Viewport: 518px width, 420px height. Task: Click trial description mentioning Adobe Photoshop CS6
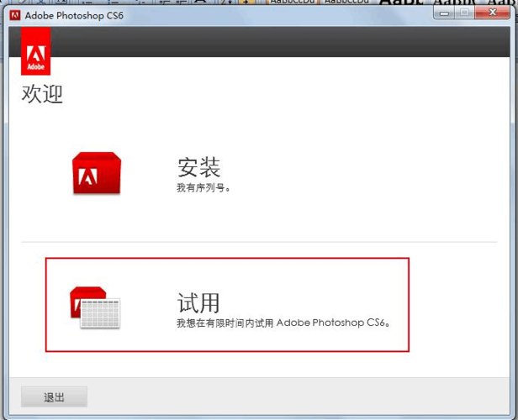[283, 323]
